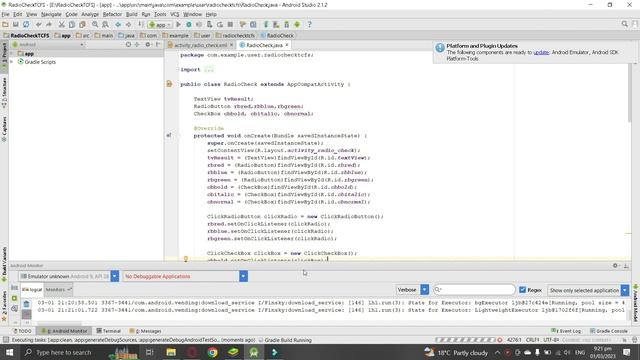Click the Copy toolbar icon

pyautogui.click(x=72, y=24)
